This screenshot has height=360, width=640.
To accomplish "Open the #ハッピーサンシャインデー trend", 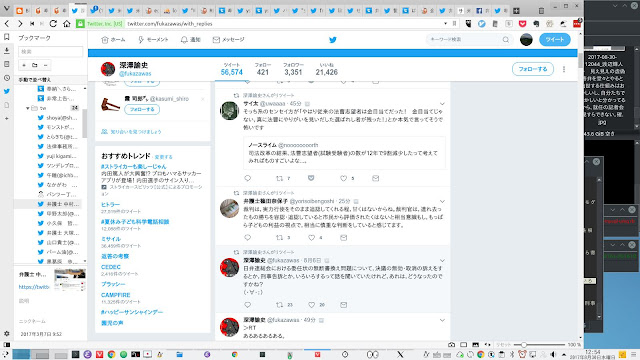I will [132, 312].
